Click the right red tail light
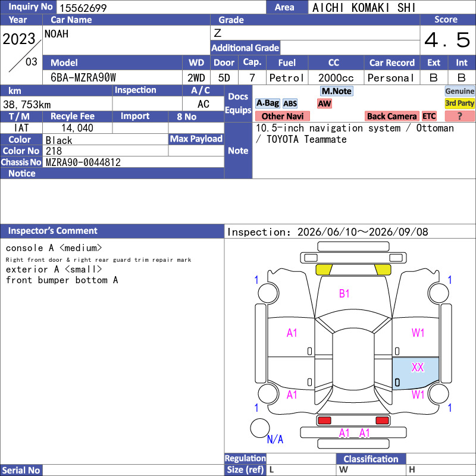The image size is (476, 476). coord(382,421)
